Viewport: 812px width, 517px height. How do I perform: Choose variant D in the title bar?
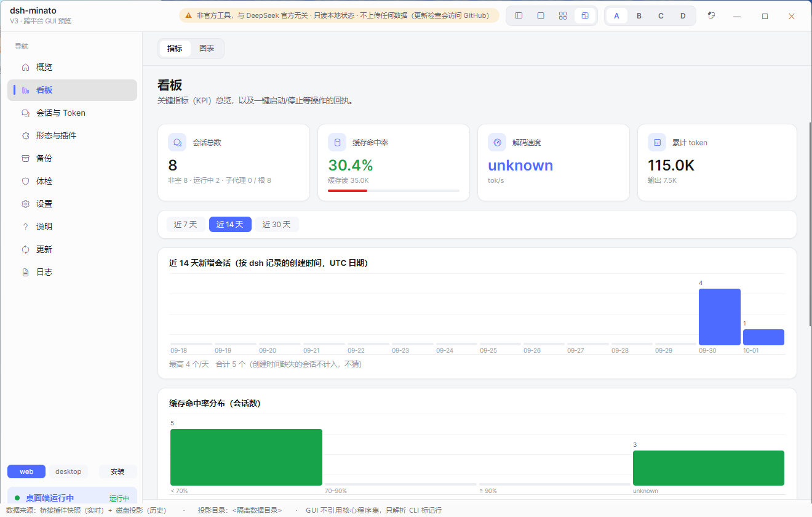pos(683,16)
